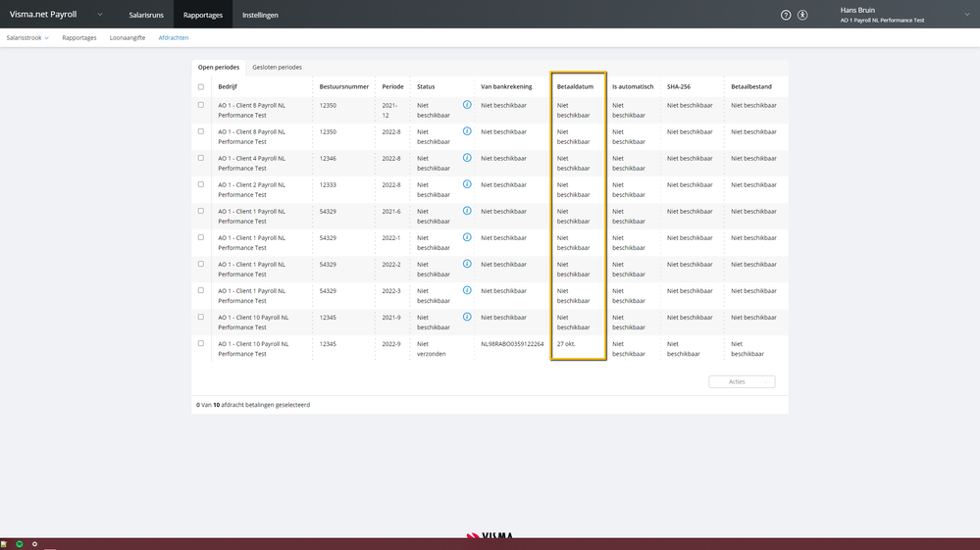Click the SHA-256 column header
This screenshot has height=550, width=980.
[678, 87]
